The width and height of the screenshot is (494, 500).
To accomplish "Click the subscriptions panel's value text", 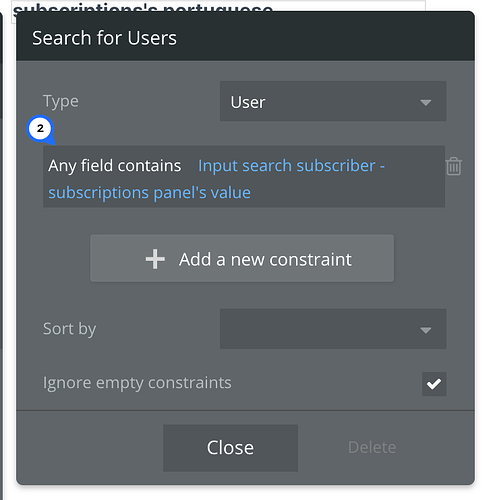I will [x=149, y=193].
